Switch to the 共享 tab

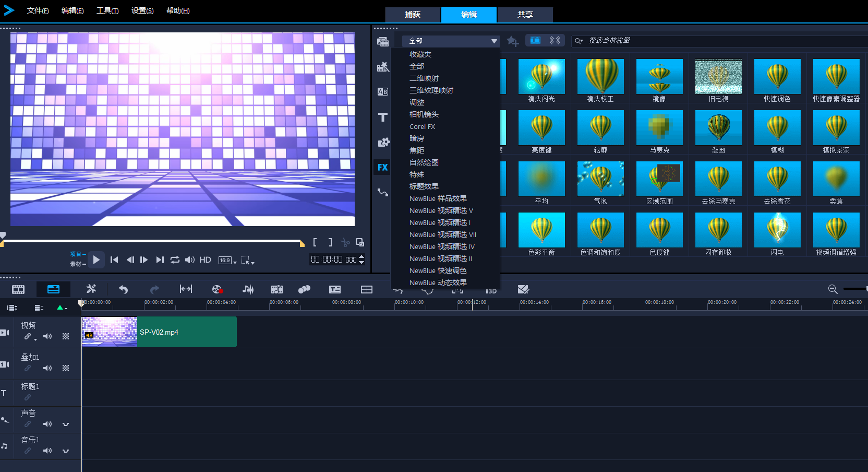(x=525, y=15)
